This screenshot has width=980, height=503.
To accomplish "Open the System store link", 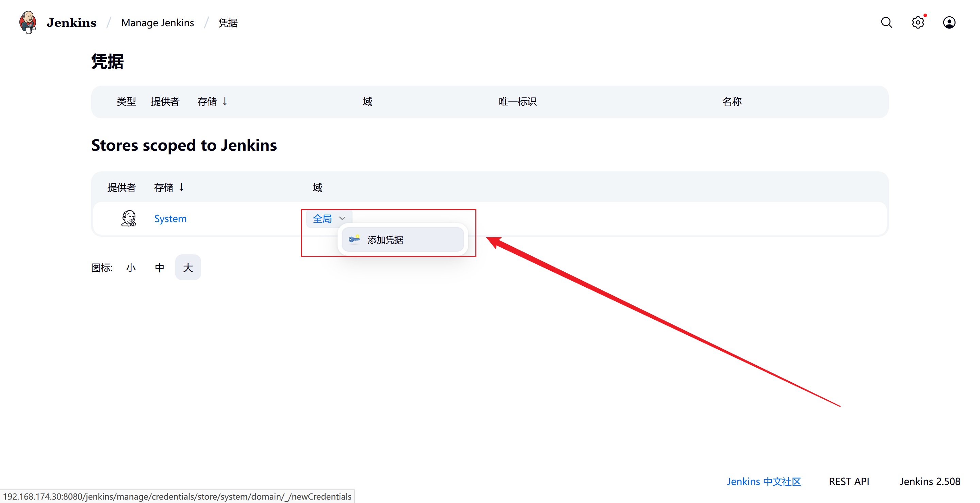I will (170, 219).
